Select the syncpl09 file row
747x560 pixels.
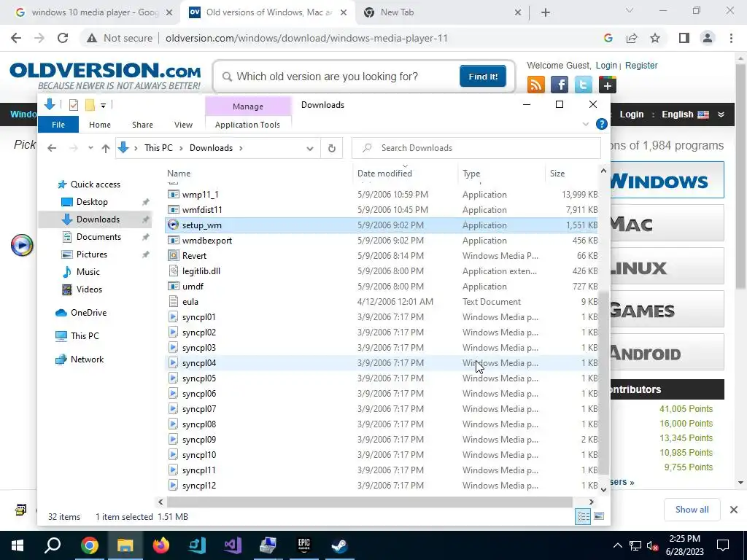point(381,440)
